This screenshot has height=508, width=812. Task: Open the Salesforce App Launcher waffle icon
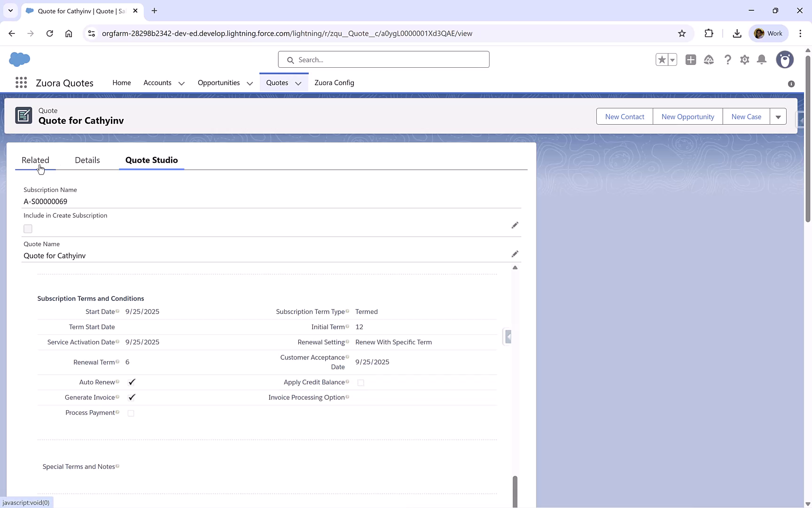[x=21, y=82]
